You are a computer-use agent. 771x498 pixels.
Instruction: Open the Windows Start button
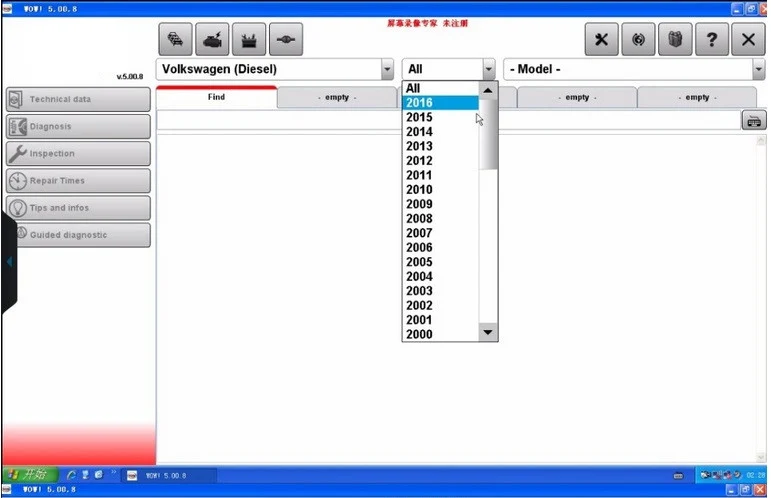tap(30, 475)
